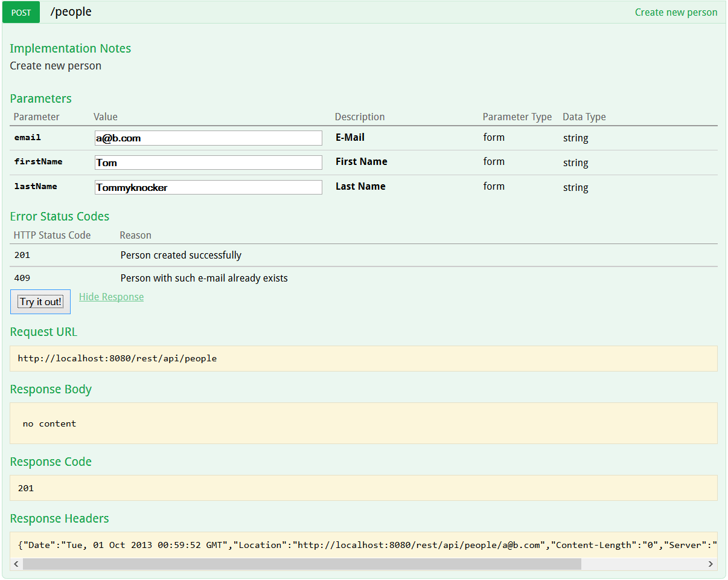The image size is (728, 580).
Task: Click the Create new person link
Action: click(675, 12)
